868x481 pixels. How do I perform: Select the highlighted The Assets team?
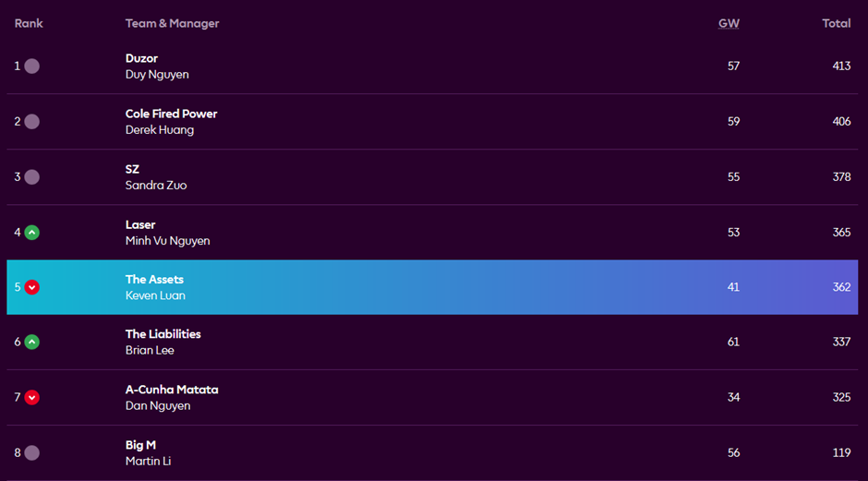[x=154, y=279]
